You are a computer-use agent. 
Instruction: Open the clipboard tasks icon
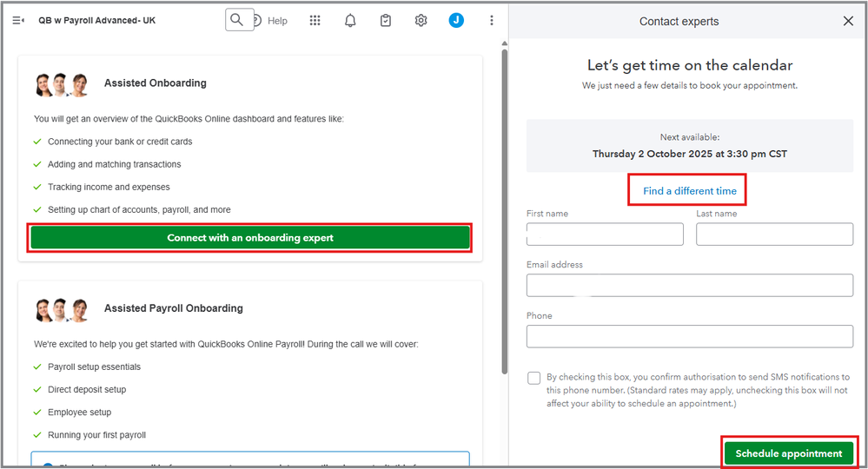click(386, 21)
